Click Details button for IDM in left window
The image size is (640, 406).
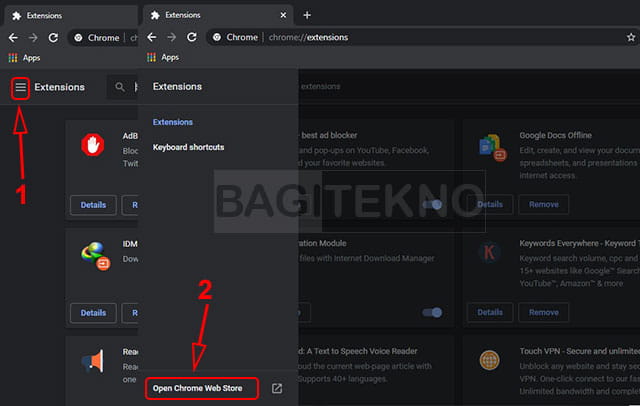93,313
